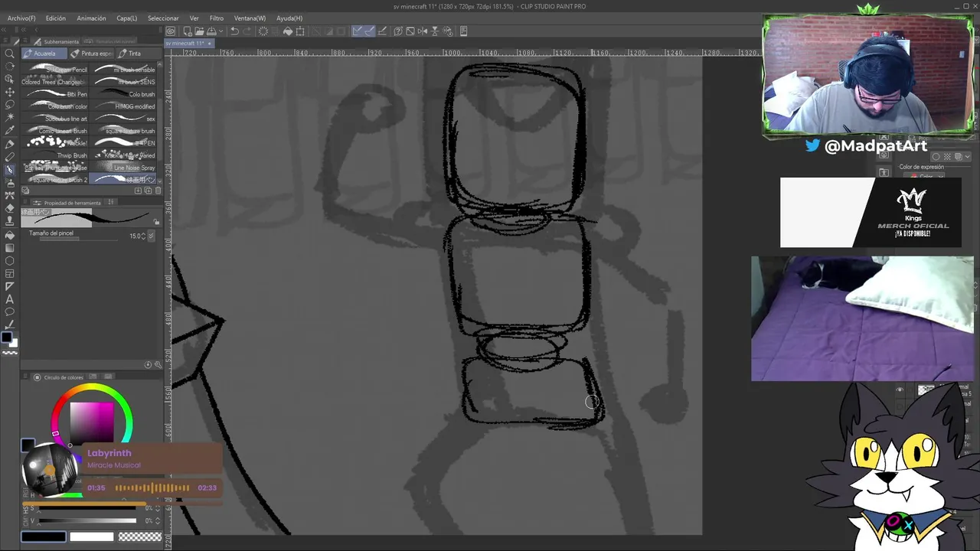The image size is (980, 551).
Task: Select the Rotate view tool
Action: [x=10, y=66]
